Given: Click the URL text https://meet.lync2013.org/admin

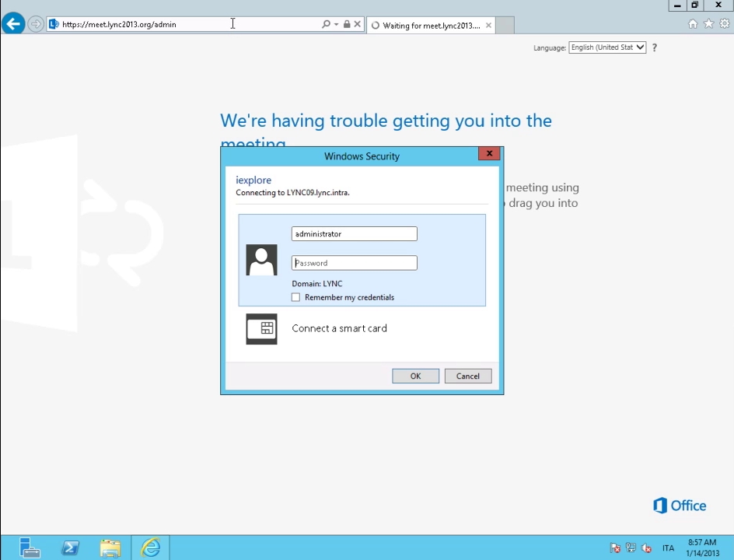Looking at the screenshot, I should point(119,24).
